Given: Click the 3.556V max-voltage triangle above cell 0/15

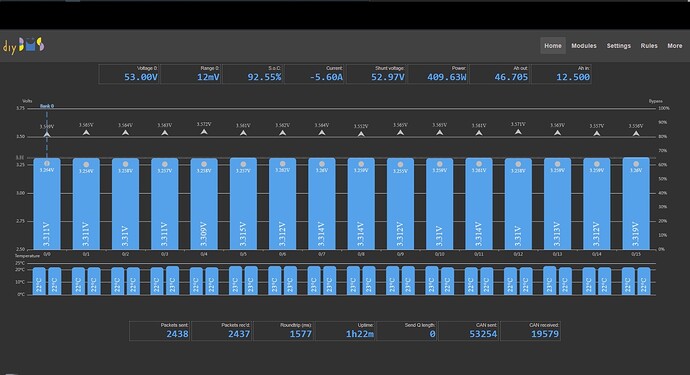Looking at the screenshot, I should click(636, 133).
